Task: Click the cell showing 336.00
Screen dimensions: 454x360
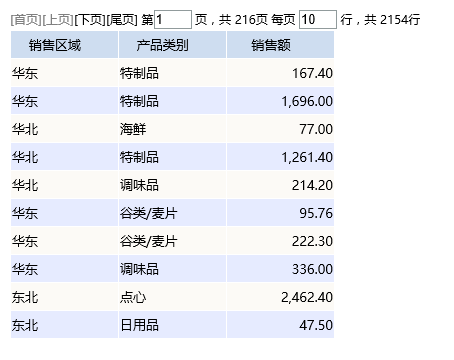Action: 280,269
